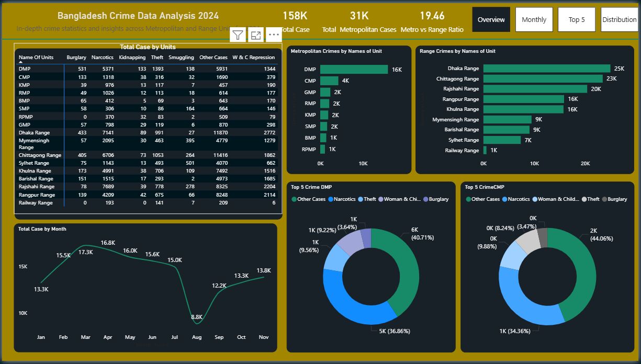Screen dimensions: 641x364
Task: Click the focus mode icon
Action: click(256, 36)
